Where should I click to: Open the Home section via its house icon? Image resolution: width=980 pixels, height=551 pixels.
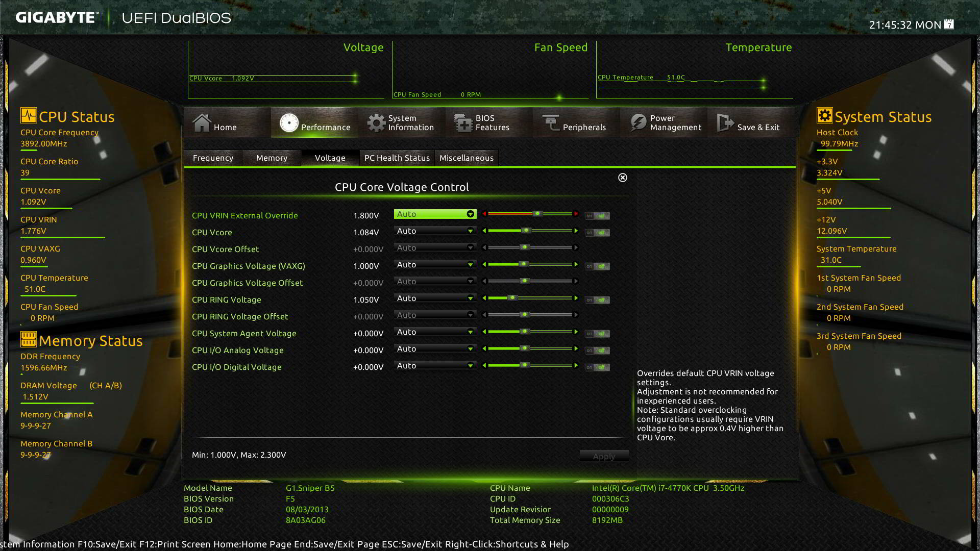tap(202, 123)
